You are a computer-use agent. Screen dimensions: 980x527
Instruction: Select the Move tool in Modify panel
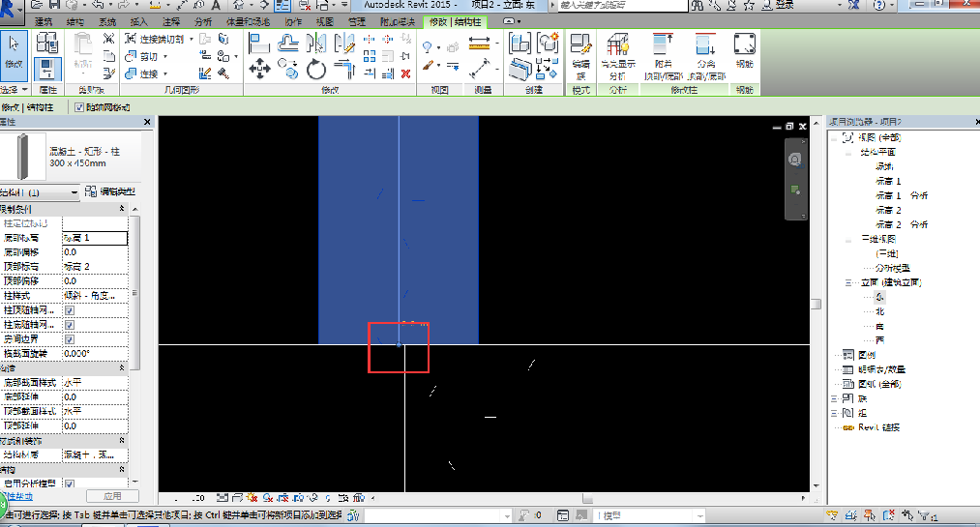(x=259, y=69)
